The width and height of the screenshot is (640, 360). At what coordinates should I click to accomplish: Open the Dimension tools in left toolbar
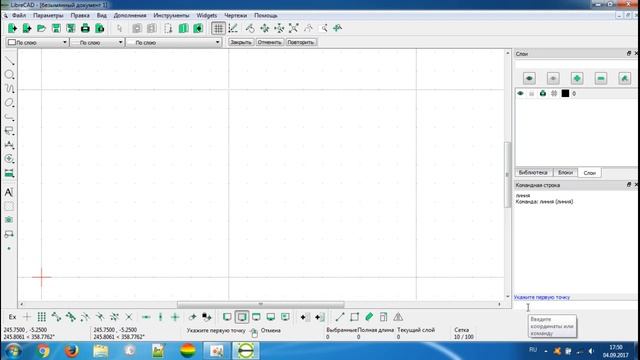coord(9,144)
